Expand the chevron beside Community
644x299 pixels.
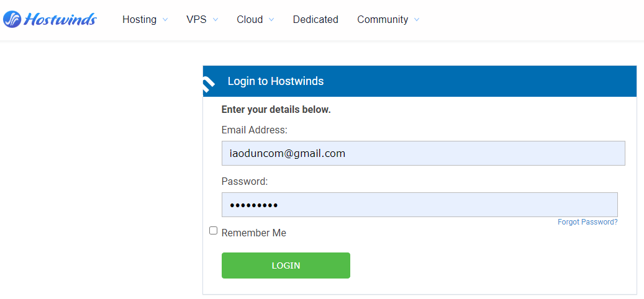[x=417, y=20]
